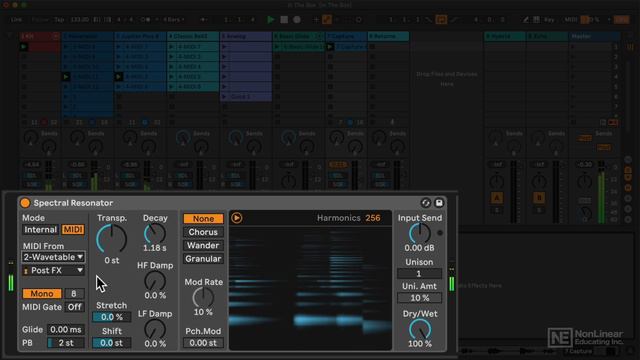This screenshot has width=640, height=360.
Task: Click the Unison field showing 1
Action: pos(419,273)
